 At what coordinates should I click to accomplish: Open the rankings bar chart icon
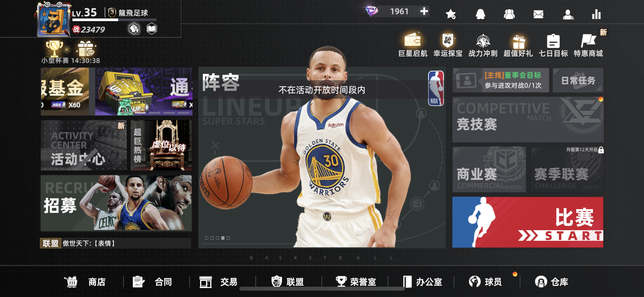(x=596, y=14)
